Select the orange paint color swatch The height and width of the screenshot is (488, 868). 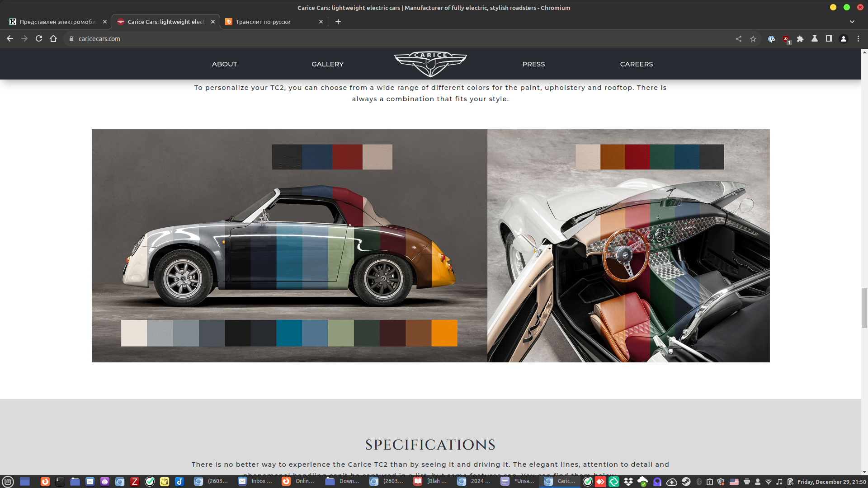[444, 333]
